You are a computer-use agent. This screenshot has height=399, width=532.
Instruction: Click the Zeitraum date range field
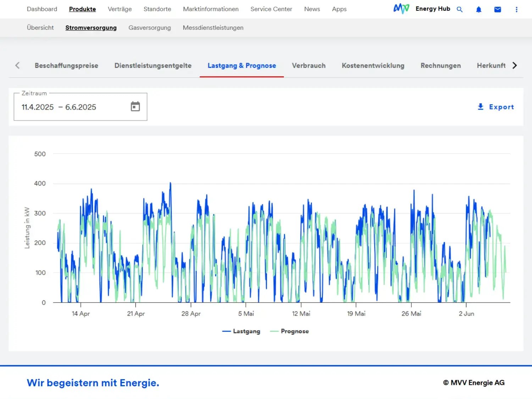(71, 107)
